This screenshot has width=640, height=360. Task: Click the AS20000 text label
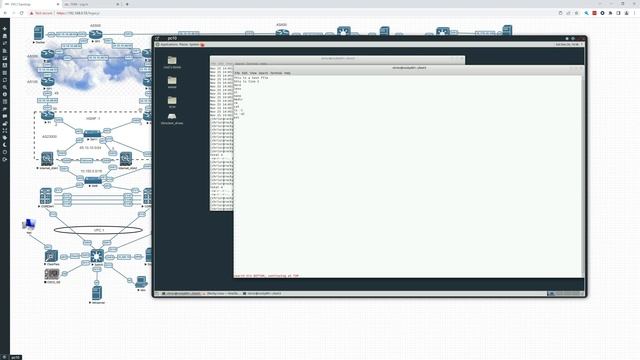(50, 137)
